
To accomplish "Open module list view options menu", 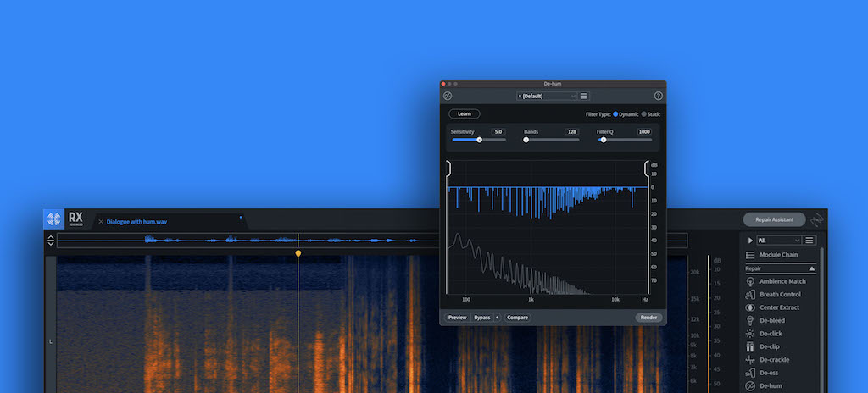I will pyautogui.click(x=810, y=241).
